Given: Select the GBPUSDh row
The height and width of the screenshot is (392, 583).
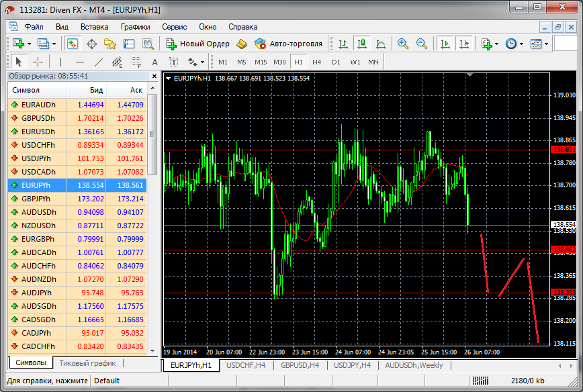Looking at the screenshot, I should point(77,118).
